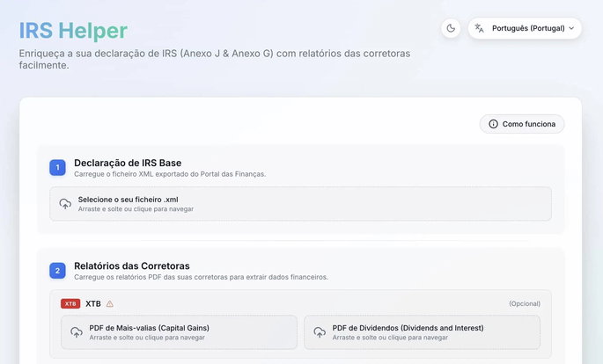
Task: Open the Português (Portugal) language dropdown
Action: tap(525, 28)
